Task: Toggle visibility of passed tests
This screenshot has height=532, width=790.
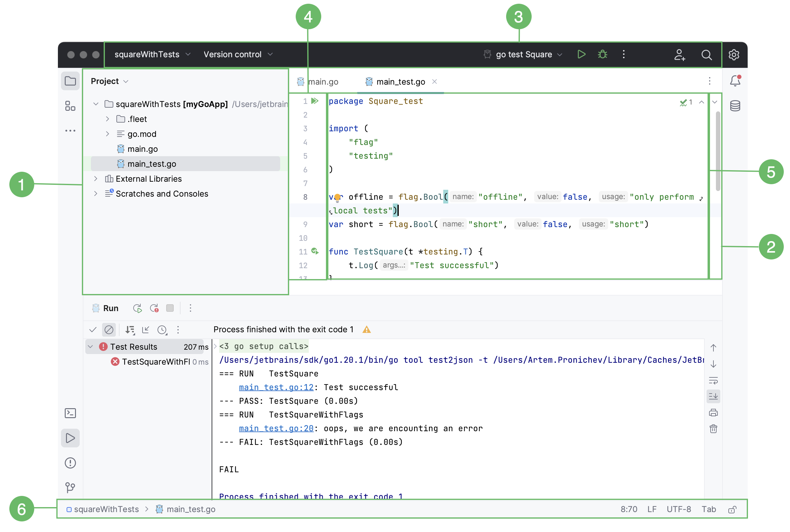Action: point(92,329)
